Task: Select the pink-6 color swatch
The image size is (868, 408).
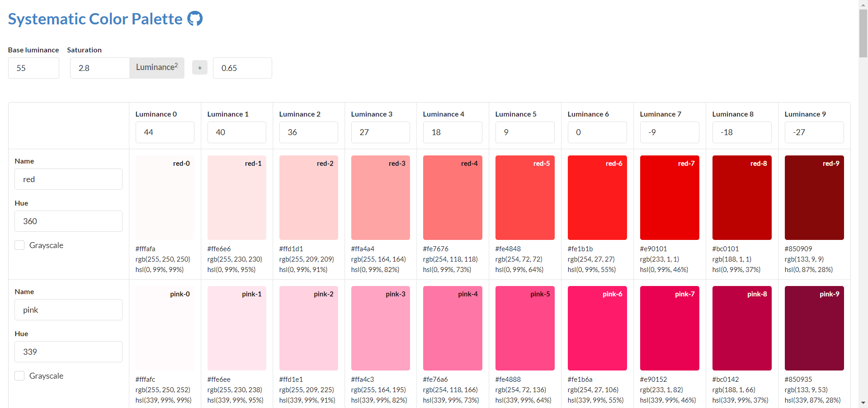Action: click(x=597, y=328)
